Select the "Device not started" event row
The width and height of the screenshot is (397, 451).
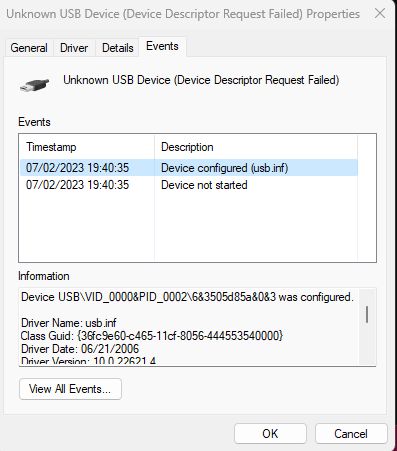pyautogui.click(x=189, y=185)
